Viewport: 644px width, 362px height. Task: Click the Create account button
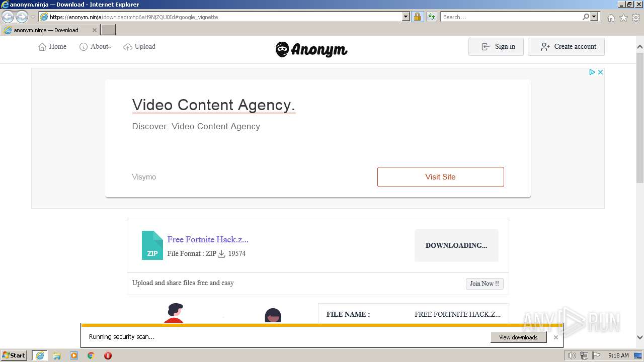[x=566, y=47]
